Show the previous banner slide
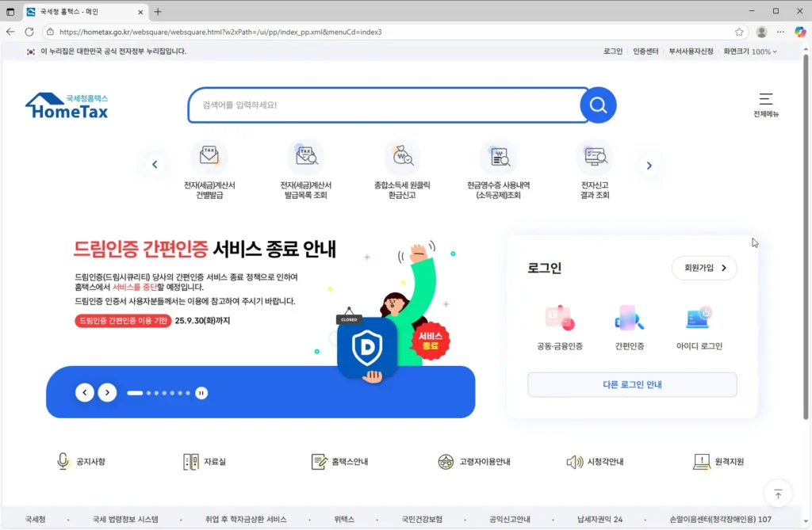The width and height of the screenshot is (812, 530). point(85,393)
